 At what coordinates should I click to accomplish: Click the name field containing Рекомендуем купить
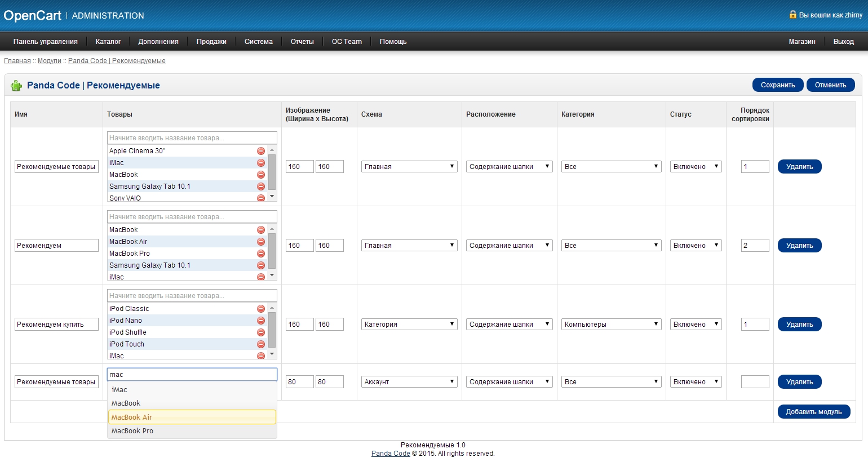(x=56, y=325)
